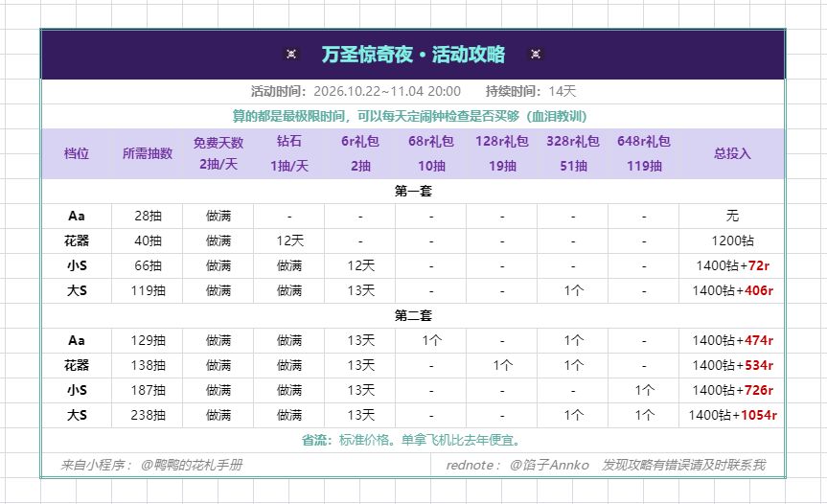Click the 大S label in the 119抽 row
The height and width of the screenshot is (504, 827).
(77, 290)
